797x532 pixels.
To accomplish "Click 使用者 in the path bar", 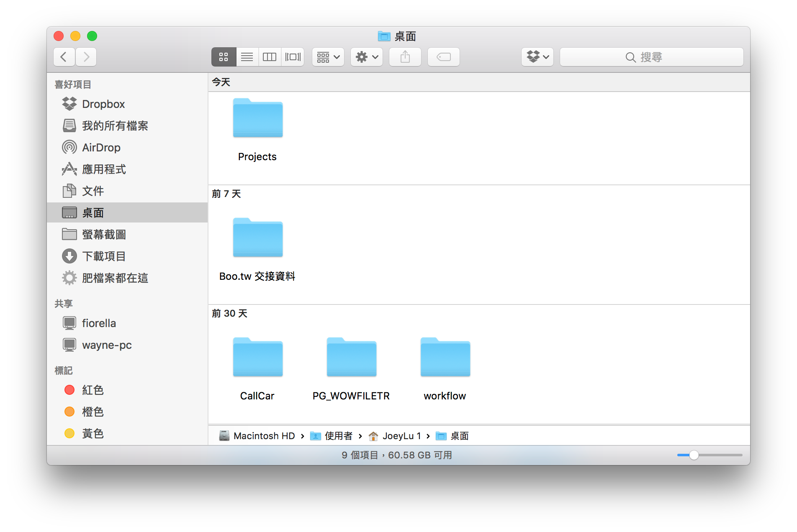I will (x=331, y=436).
